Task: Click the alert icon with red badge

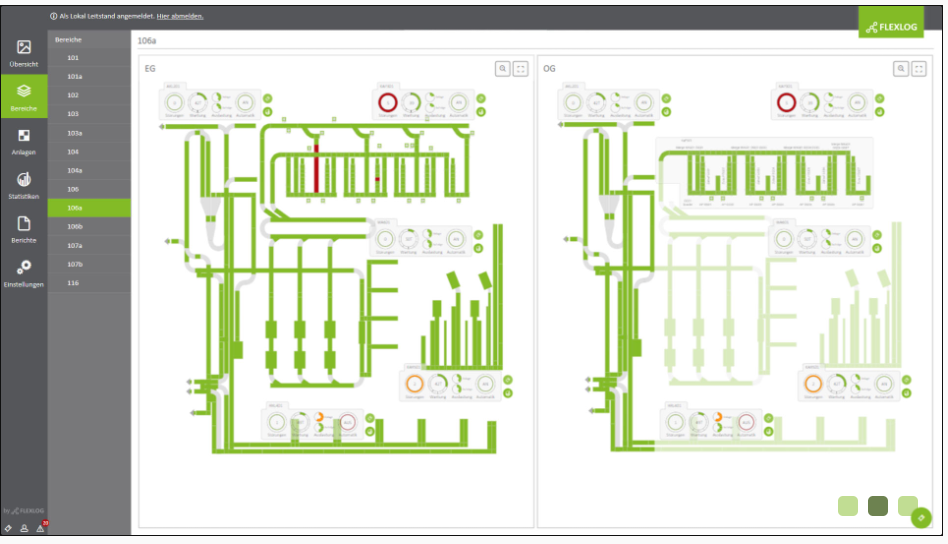Action: 41,527
